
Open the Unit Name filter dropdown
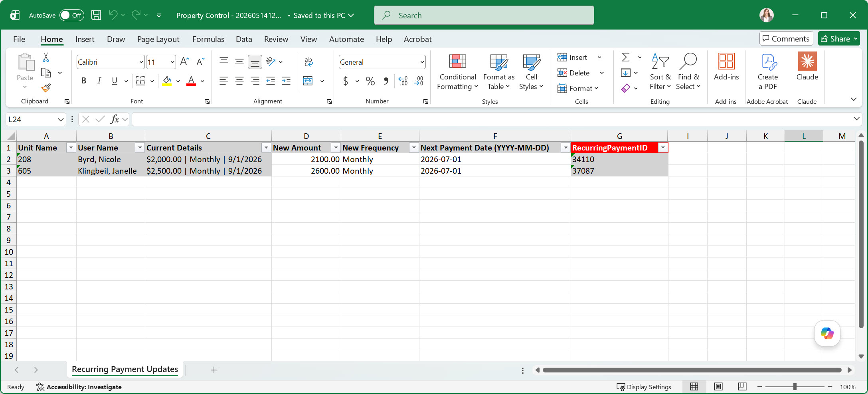71,148
